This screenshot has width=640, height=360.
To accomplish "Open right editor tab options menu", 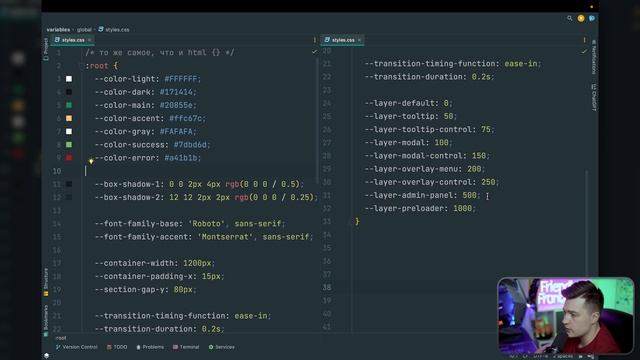I will click(584, 40).
